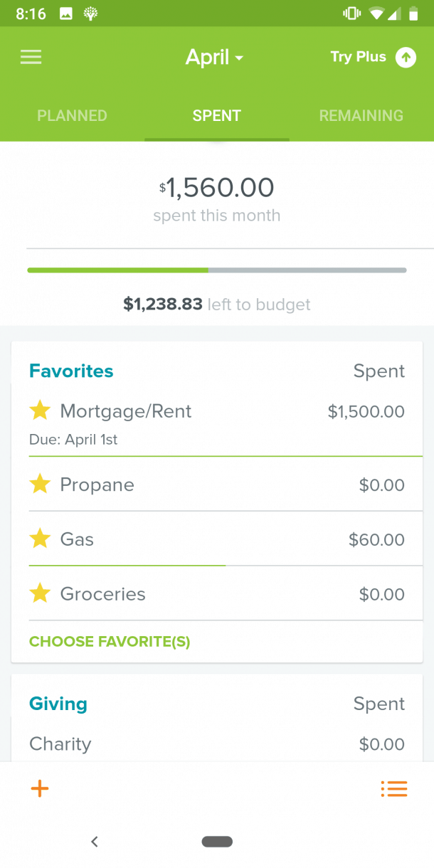Tap the star icon beside Propane
The image size is (434, 868).
(40, 485)
